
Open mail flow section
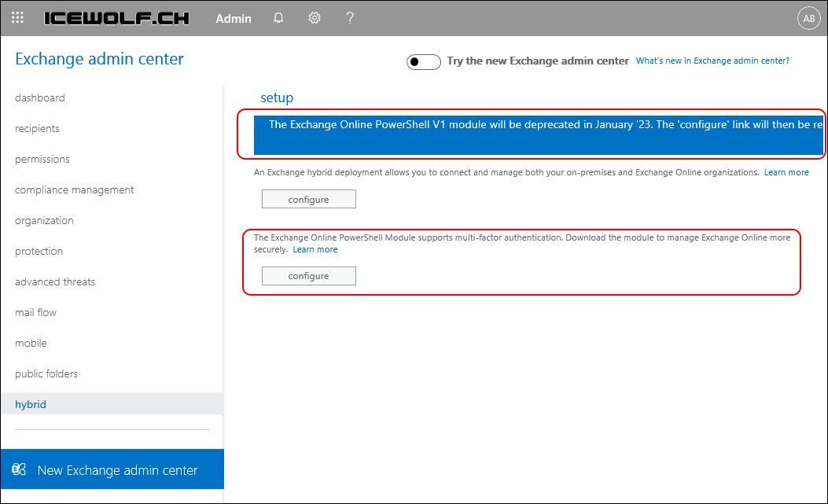point(36,312)
